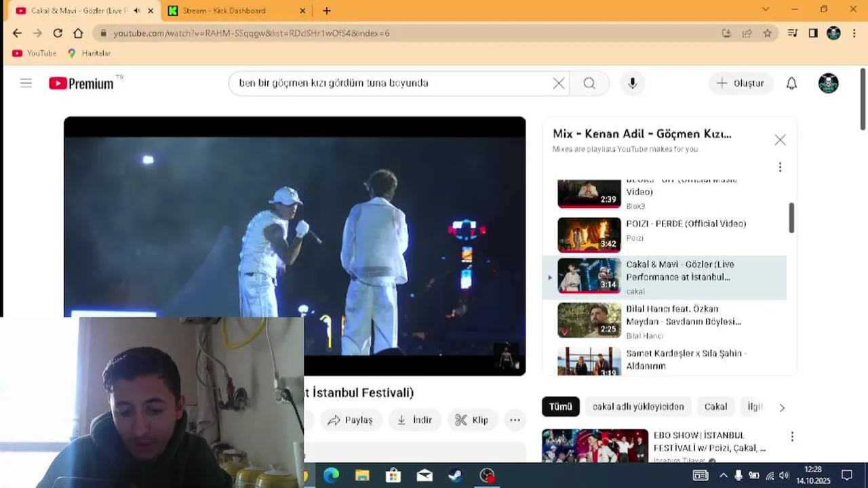This screenshot has height=488, width=868.
Task: Switch to Stream - Kick Dashboard tab
Action: pos(237,11)
